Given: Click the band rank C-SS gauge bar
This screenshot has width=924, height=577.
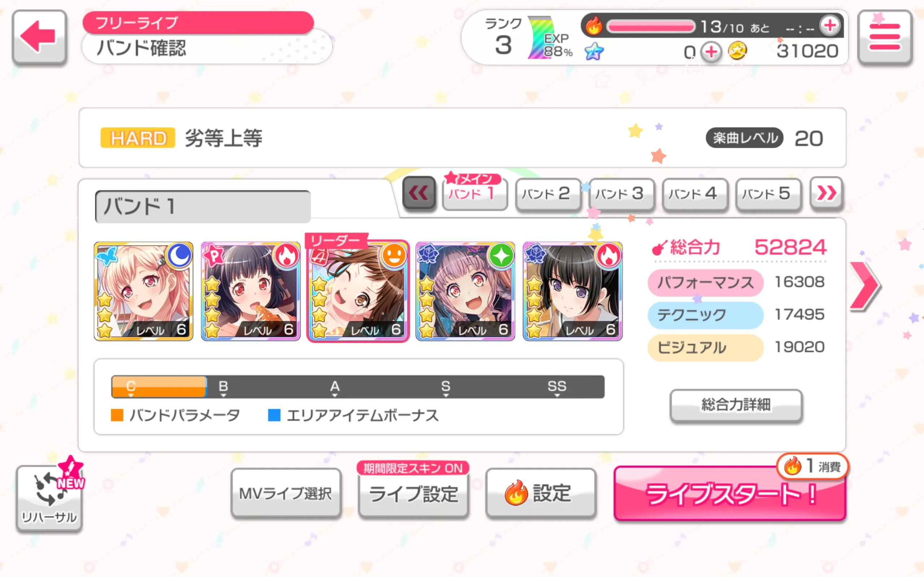Looking at the screenshot, I should pos(358,387).
